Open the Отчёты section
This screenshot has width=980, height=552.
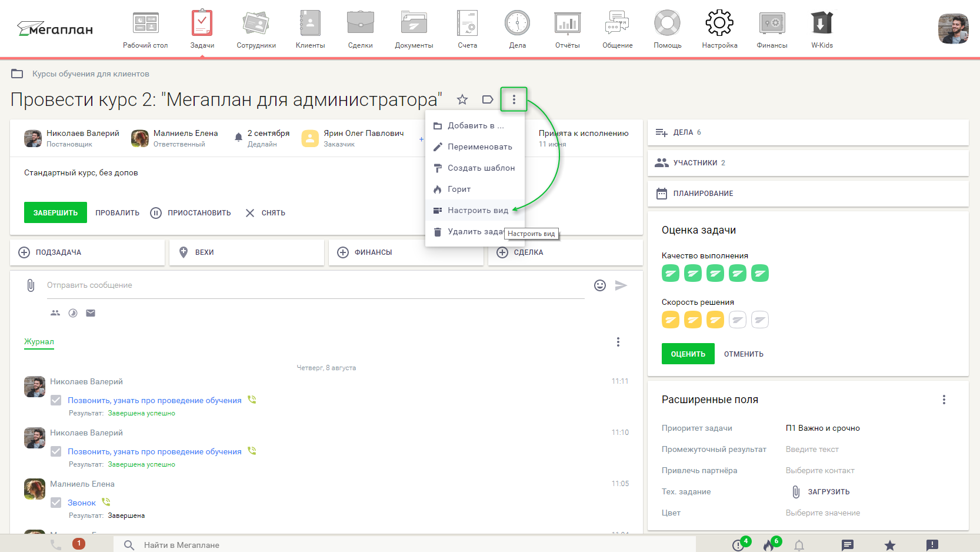(568, 29)
